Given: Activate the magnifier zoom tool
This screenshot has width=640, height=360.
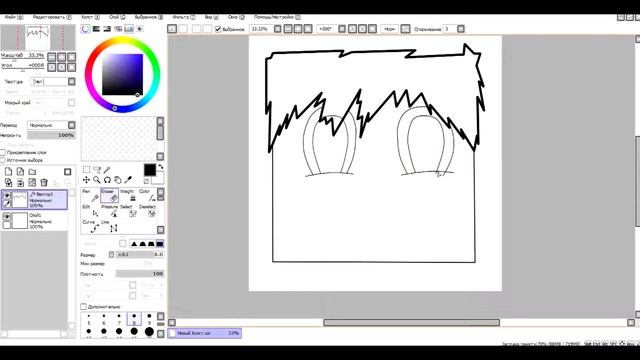Looking at the screenshot, I should click(x=97, y=180).
